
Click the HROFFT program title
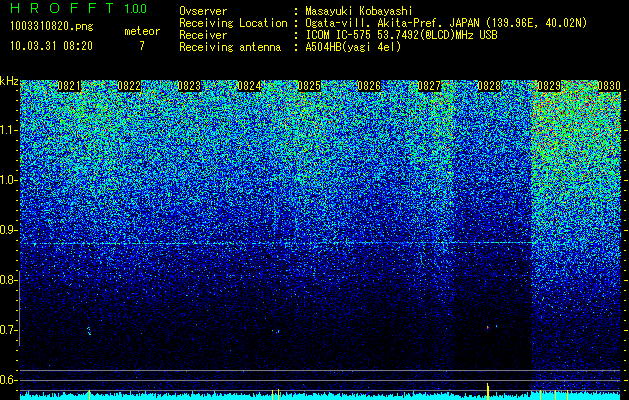coord(62,8)
